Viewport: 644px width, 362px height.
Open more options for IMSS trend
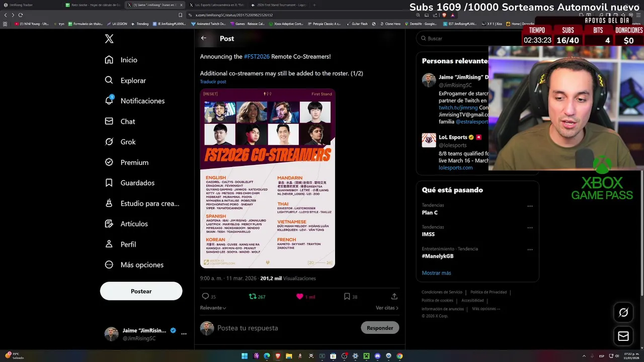pos(530,228)
